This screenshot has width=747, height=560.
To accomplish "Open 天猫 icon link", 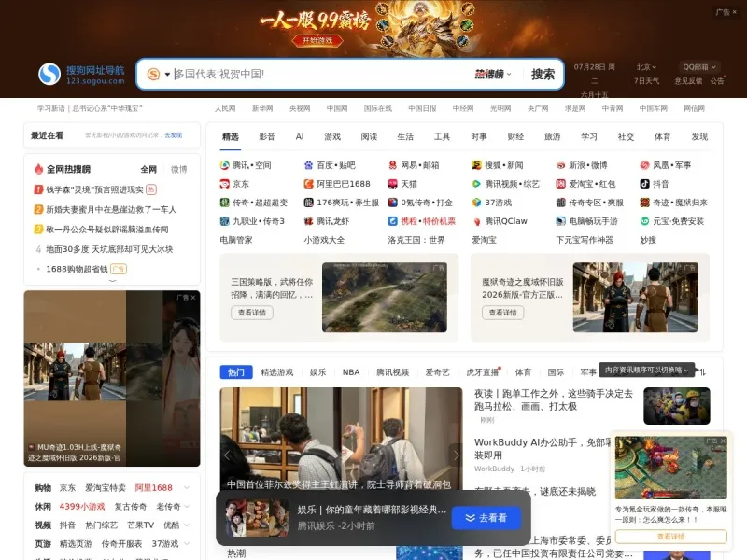I will click(x=392, y=184).
